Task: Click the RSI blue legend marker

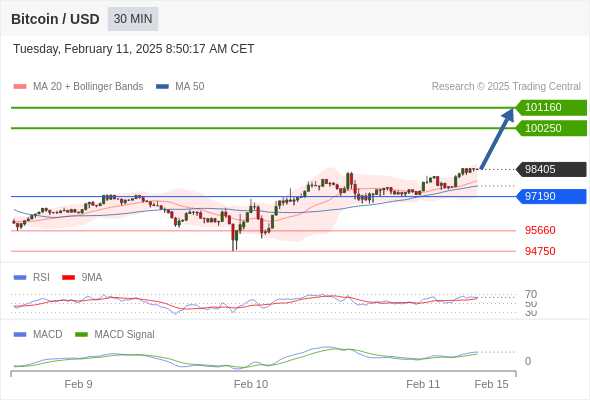Action: (20, 278)
